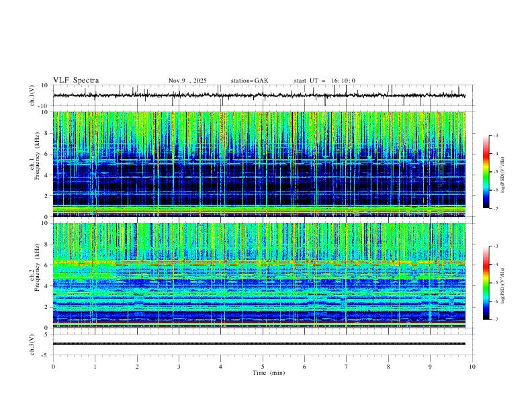
Task: Click the ch.3 flat trace line
Action: [259, 344]
